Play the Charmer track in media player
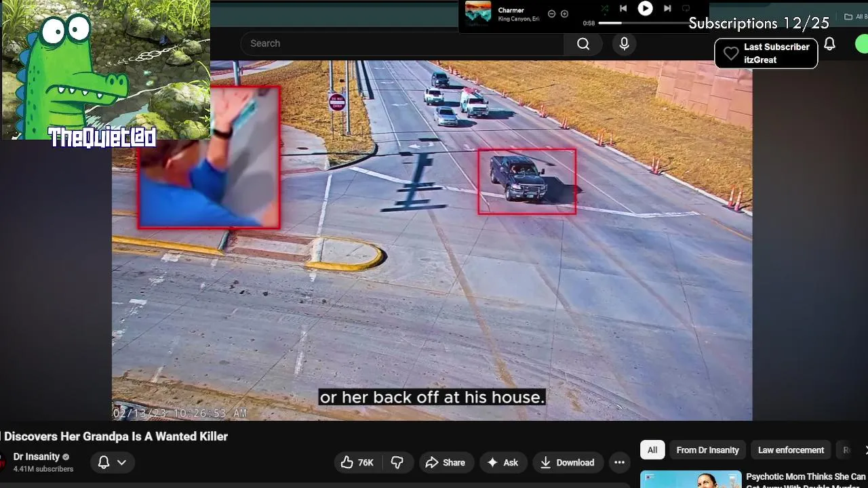 (x=645, y=8)
